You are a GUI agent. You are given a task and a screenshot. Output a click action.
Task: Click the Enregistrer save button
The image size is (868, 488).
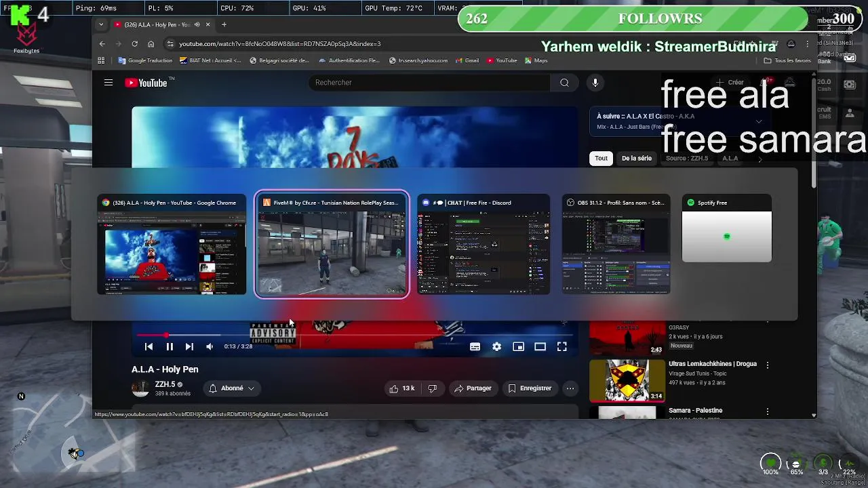tap(530, 388)
